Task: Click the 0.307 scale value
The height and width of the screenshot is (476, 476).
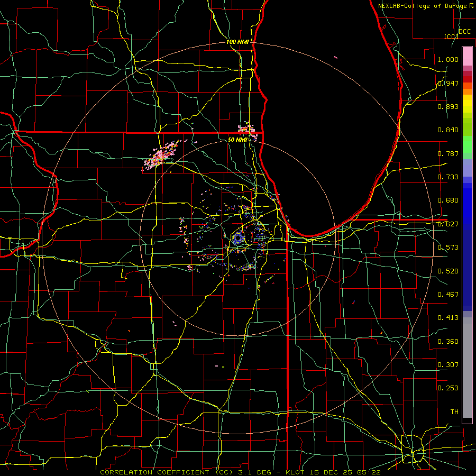Action: 448,365
